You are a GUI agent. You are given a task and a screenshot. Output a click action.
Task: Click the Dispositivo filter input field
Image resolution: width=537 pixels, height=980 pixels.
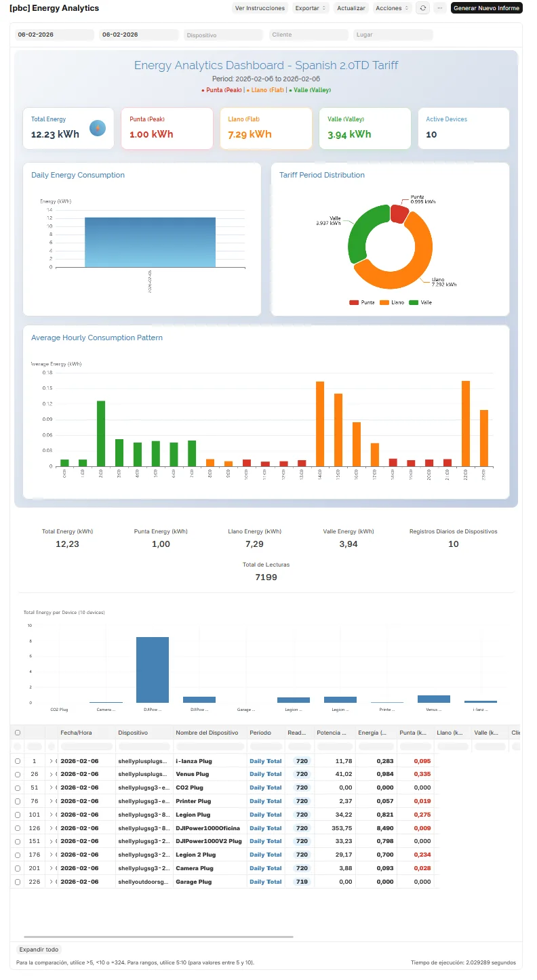[222, 35]
